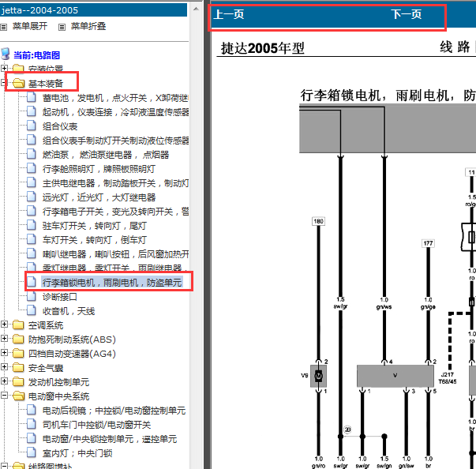Click the 防抱死制动系统(ABS) folder icon

pos(18,339)
